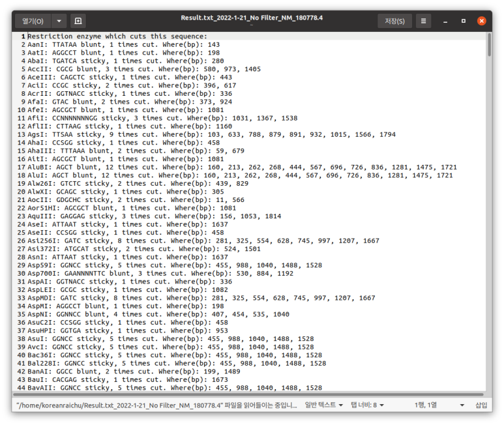Open the 일반 텍스트 syntax dropdown
The width and height of the screenshot is (504, 425).
(323, 405)
